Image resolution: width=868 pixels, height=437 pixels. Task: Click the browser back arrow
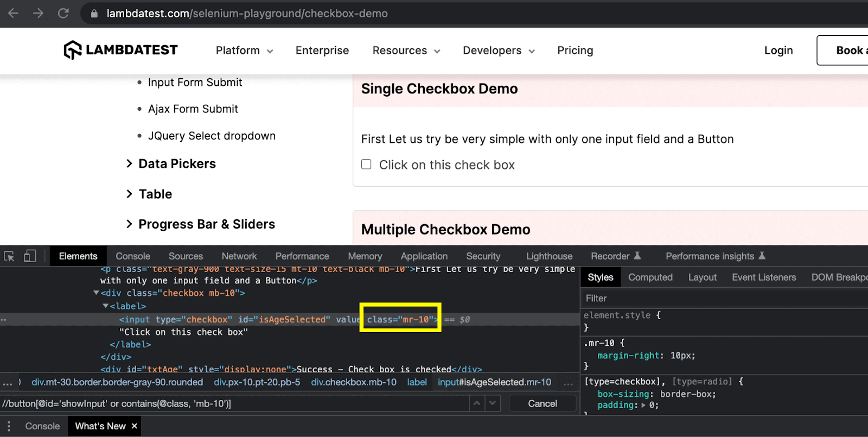click(13, 13)
